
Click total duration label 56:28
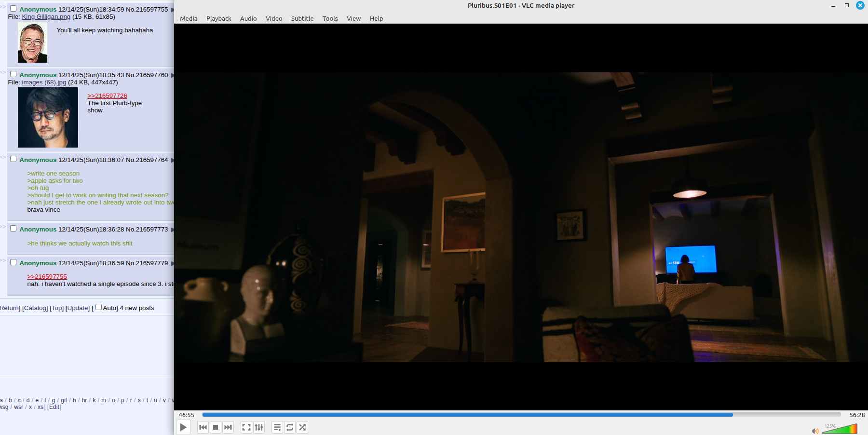[x=857, y=415]
